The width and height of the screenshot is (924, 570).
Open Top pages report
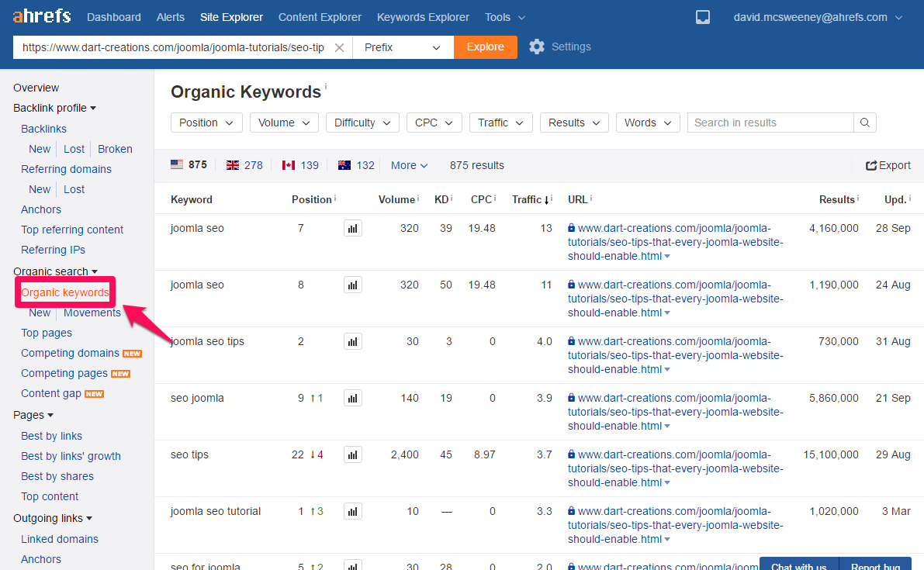click(x=47, y=333)
